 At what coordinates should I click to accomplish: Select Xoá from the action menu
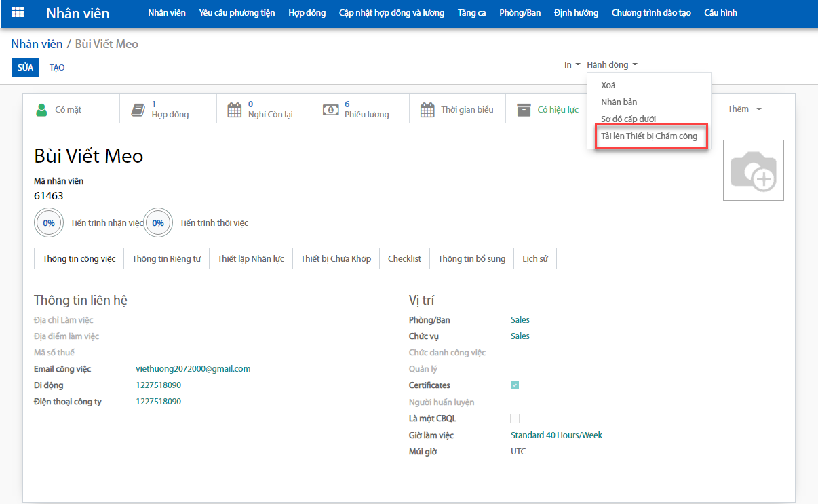click(649, 85)
